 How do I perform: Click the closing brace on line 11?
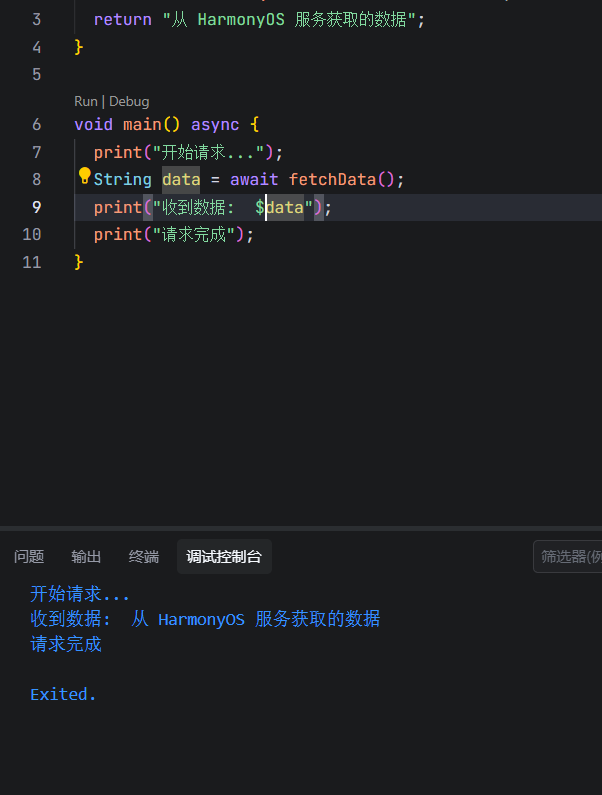79,262
